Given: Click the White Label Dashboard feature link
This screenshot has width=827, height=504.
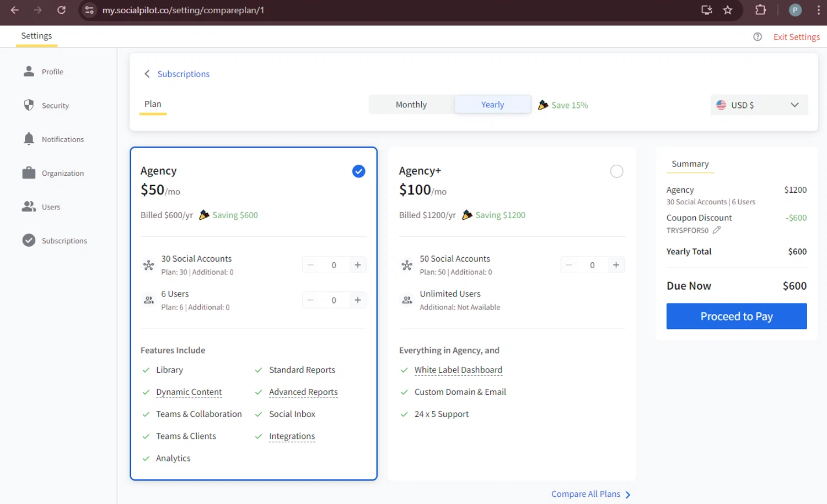Looking at the screenshot, I should 458,370.
